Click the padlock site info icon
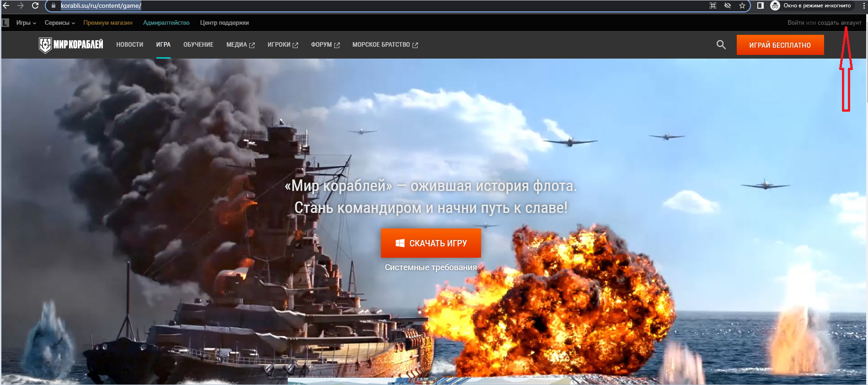868x385 pixels. point(54,6)
